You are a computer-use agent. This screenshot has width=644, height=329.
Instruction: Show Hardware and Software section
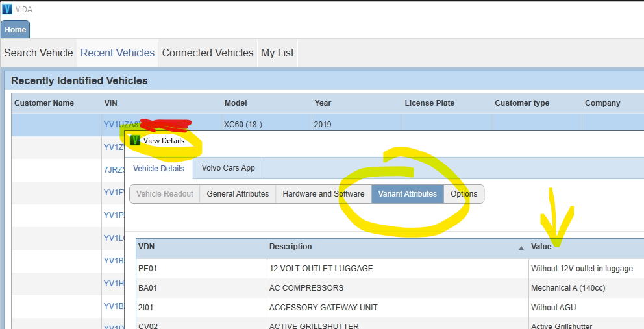324,194
